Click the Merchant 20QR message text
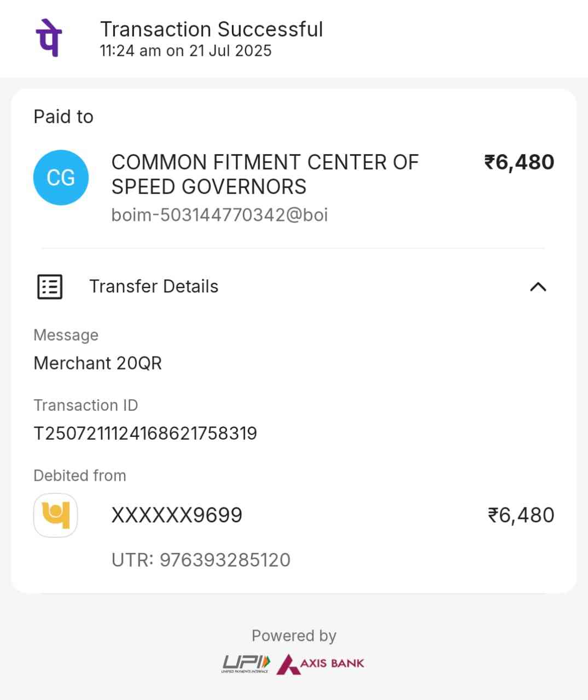Viewport: 588px width, 700px height. point(97,363)
